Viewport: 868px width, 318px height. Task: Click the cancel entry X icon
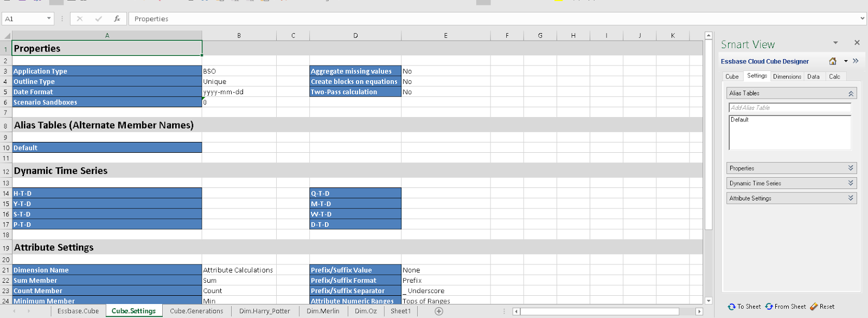(80, 18)
